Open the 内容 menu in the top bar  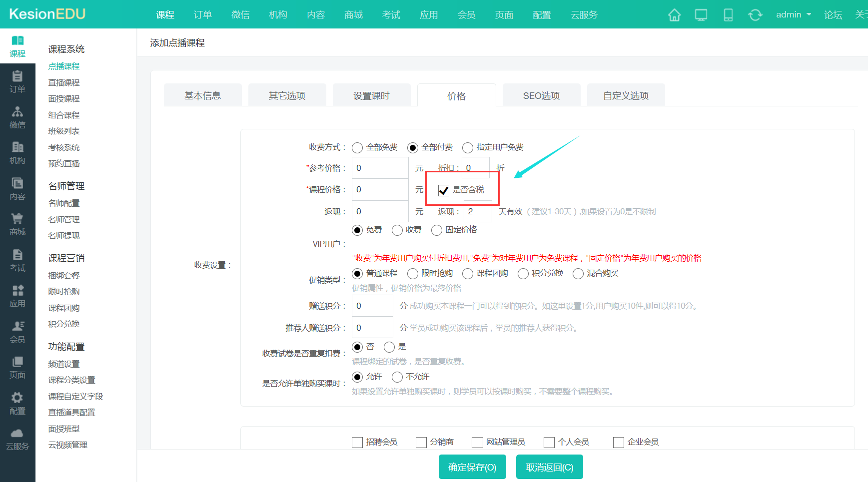point(315,15)
